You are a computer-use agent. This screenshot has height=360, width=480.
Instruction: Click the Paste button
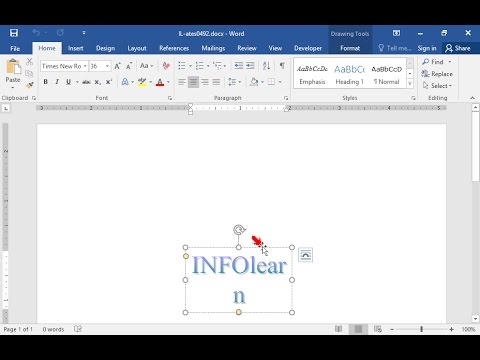(x=13, y=73)
